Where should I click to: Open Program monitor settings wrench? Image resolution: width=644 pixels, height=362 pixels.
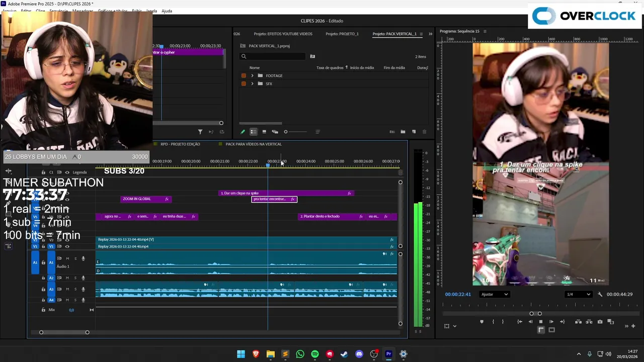click(600, 294)
